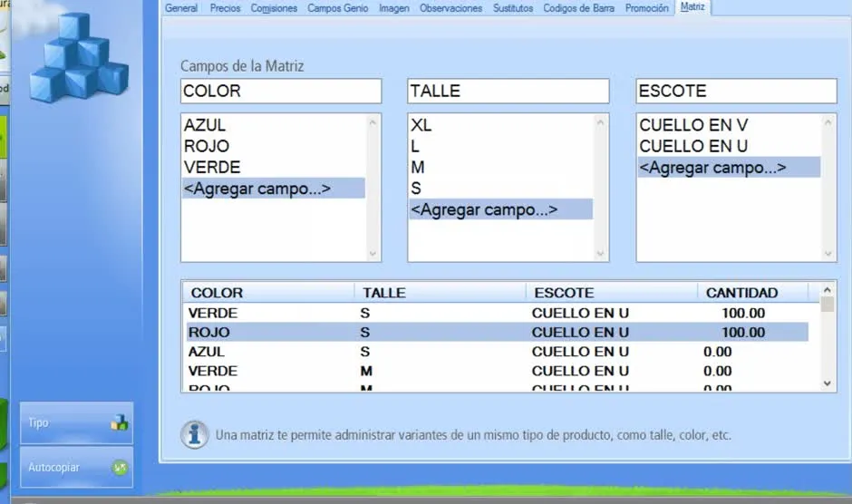Click Agregar campo in ESCOTE list
The image size is (852, 504).
[x=730, y=167]
